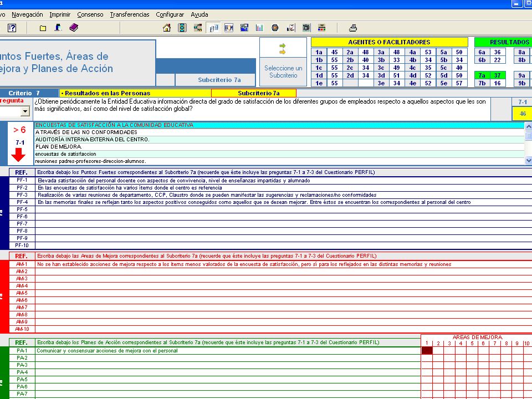
Task: Select subcriterion 6b button
Action: click(482, 60)
